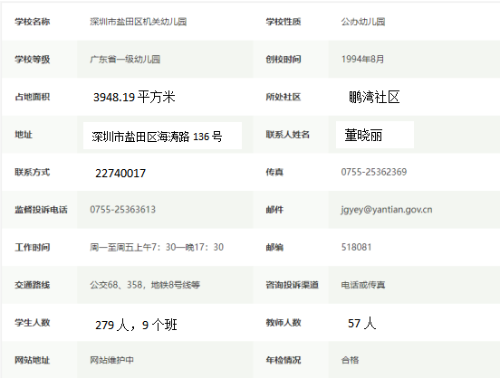This screenshot has width=500, height=378.
Task: Select the label 交通路线
Action: coord(32,285)
